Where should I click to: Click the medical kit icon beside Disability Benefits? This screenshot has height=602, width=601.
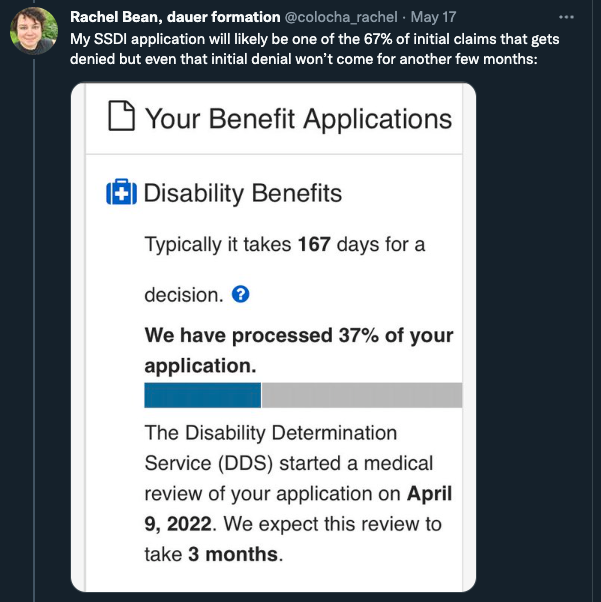pyautogui.click(x=121, y=194)
